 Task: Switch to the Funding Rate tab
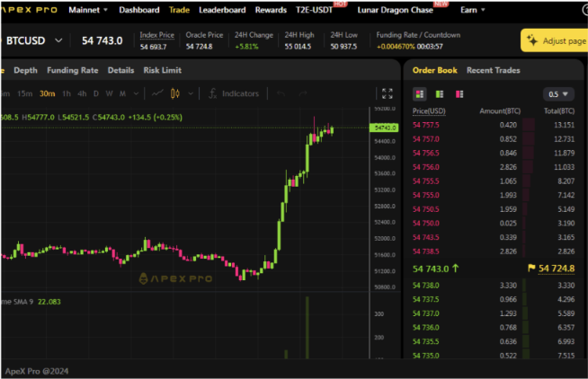point(72,70)
